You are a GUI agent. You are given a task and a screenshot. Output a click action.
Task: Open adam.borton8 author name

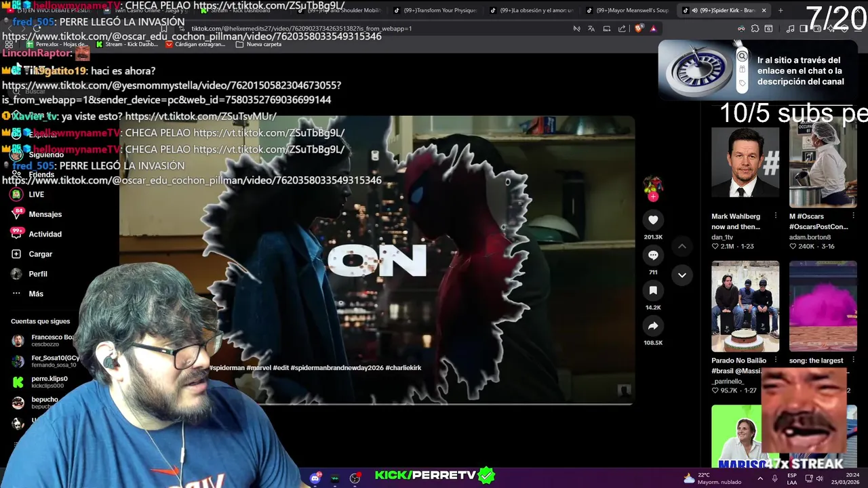[810, 237]
